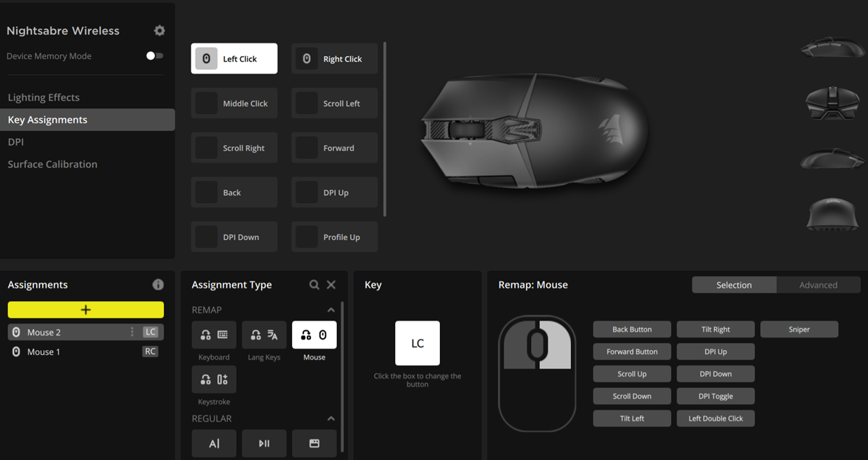Show mouse front view thumbnail
868x460 pixels.
click(x=832, y=103)
